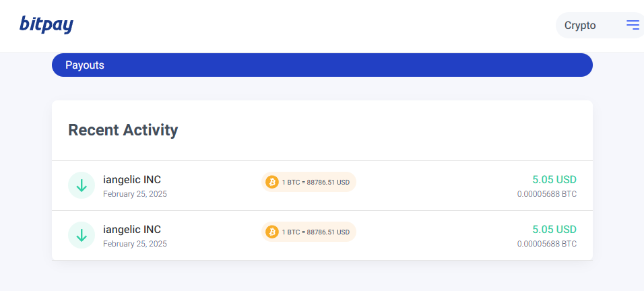The width and height of the screenshot is (644, 291).
Task: Click the Bitcoin icon in the first row
Action: 272,182
